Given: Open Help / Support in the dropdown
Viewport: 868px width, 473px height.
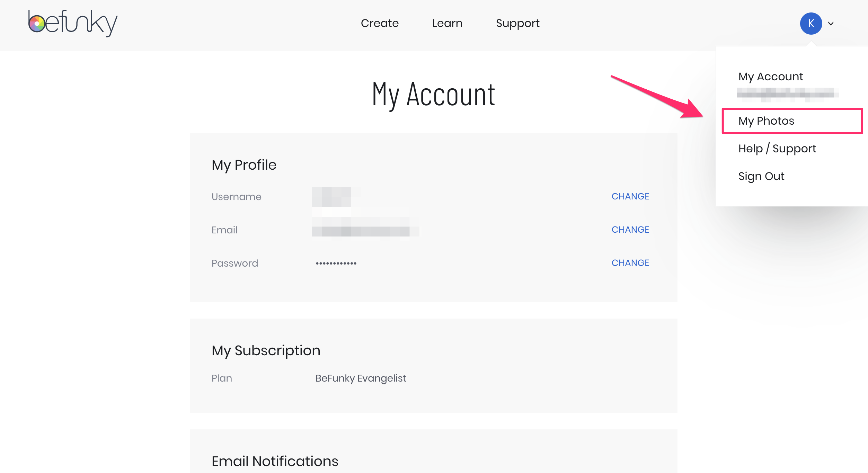Looking at the screenshot, I should click(777, 149).
